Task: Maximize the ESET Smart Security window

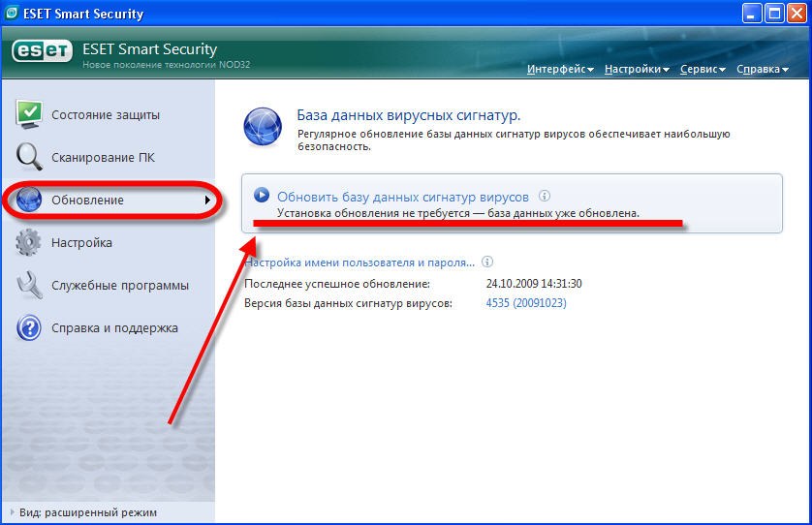Action: coord(775,13)
